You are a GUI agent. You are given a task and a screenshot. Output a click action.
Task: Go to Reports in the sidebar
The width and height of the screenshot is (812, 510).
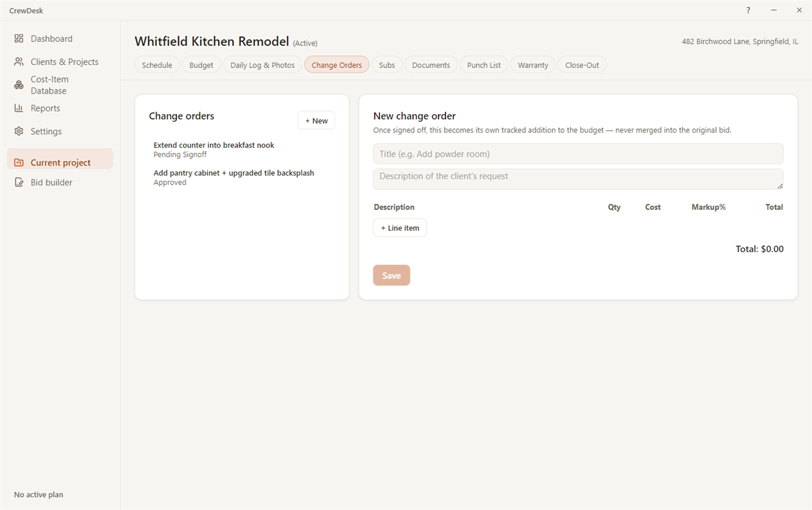click(x=60, y=108)
